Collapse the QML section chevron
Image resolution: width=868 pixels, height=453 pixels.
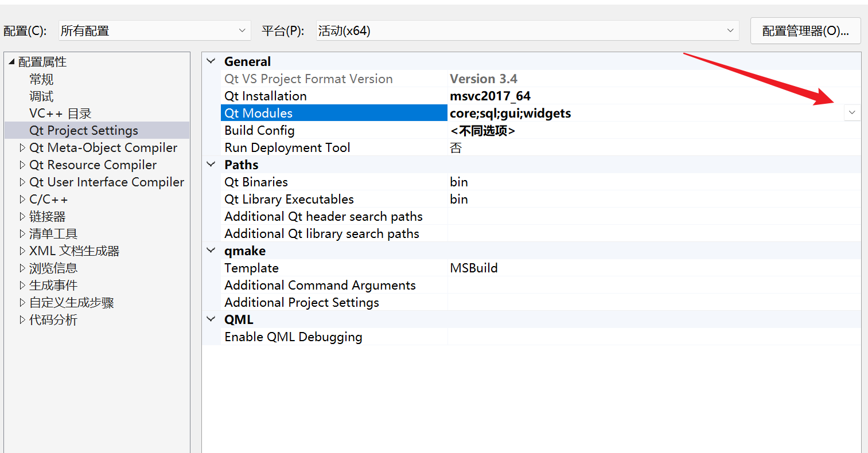point(211,319)
